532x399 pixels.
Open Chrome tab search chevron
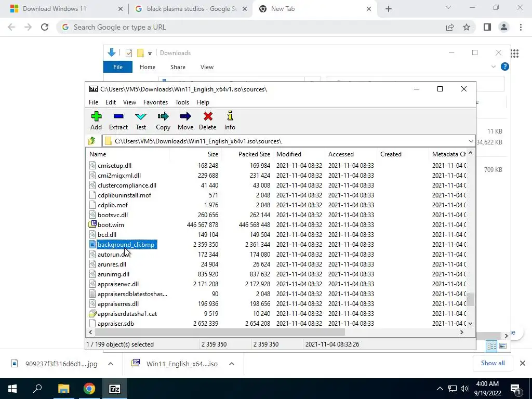click(x=448, y=7)
